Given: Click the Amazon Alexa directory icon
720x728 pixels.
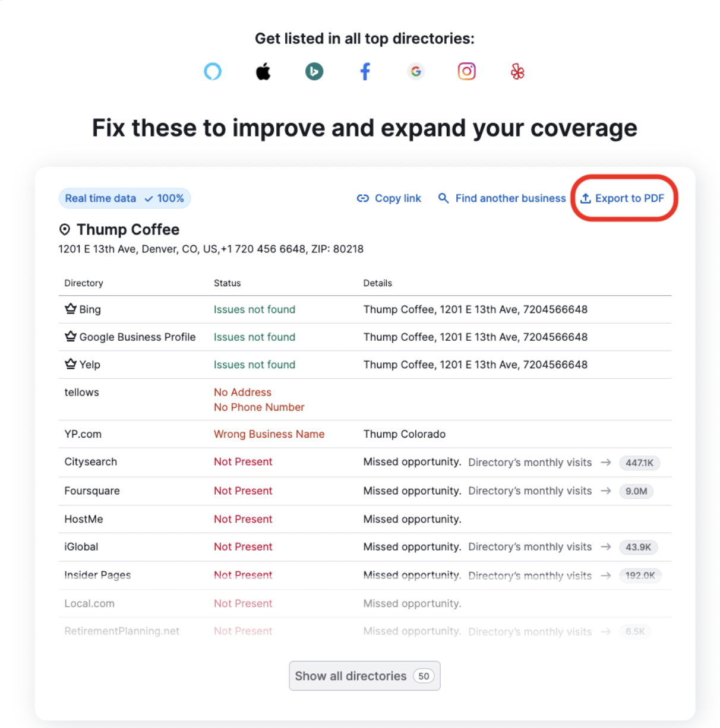Looking at the screenshot, I should point(213,72).
